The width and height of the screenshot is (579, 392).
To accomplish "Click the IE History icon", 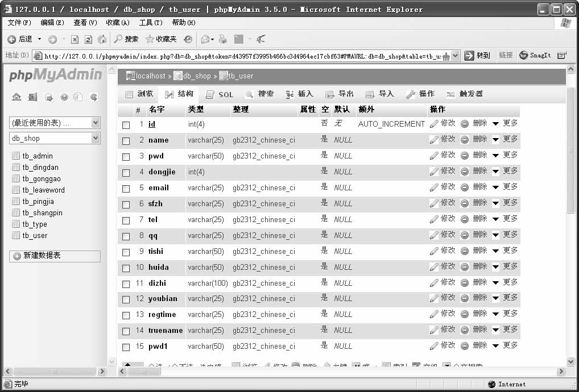I will [188, 39].
